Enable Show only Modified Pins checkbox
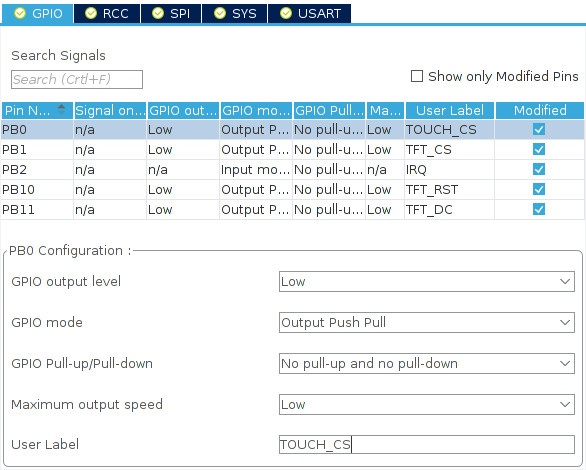The width and height of the screenshot is (586, 470). click(x=417, y=76)
